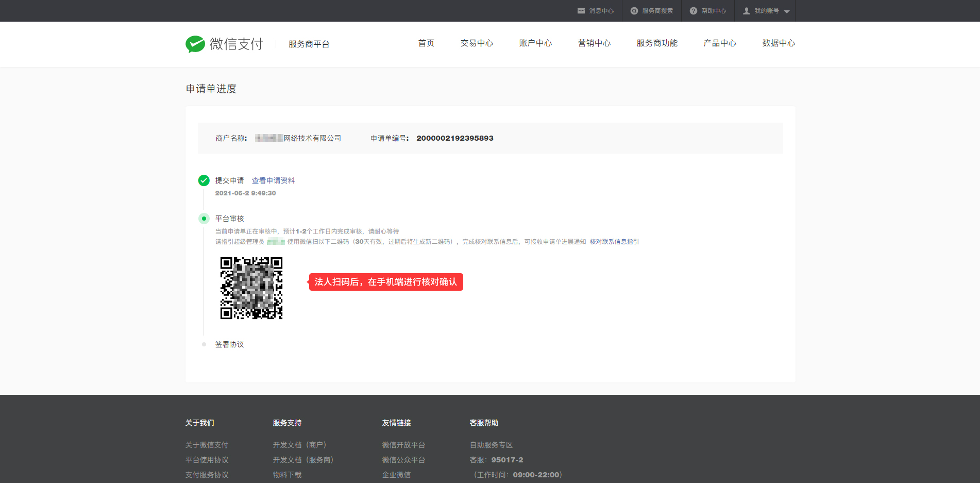Open the 微信公众平台 footer link
The width and height of the screenshot is (980, 483).
click(x=403, y=460)
